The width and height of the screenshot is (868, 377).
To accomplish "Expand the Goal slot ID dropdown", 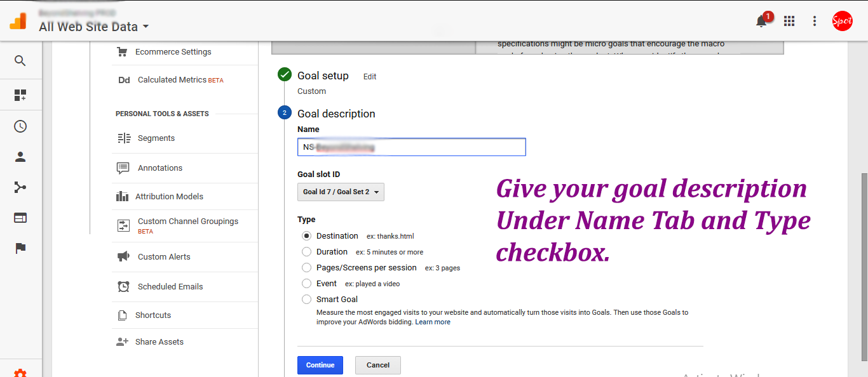I will (341, 192).
